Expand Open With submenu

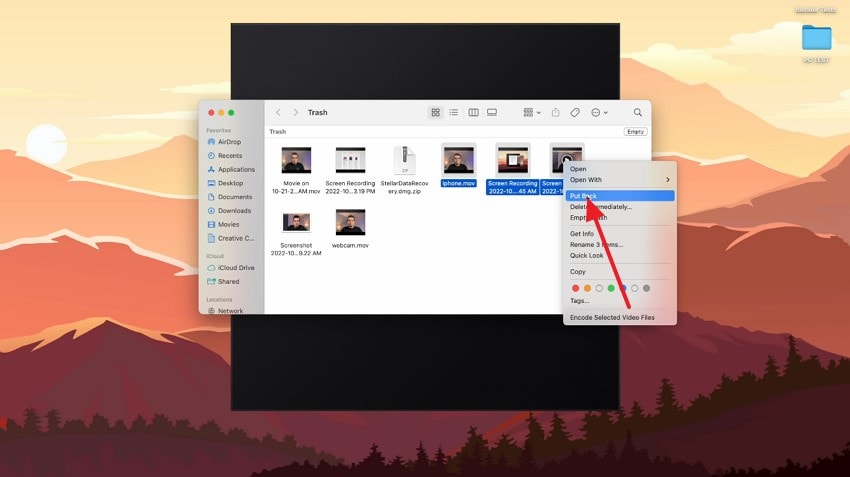[x=620, y=180]
